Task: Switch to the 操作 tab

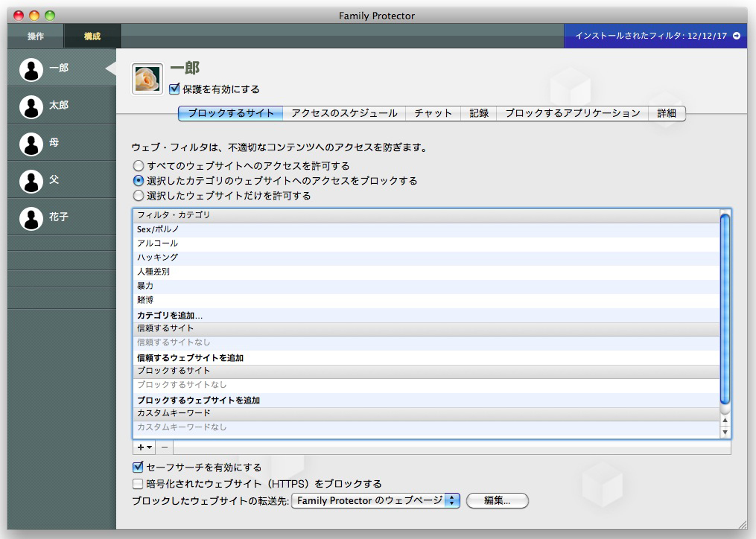Action: point(36,36)
